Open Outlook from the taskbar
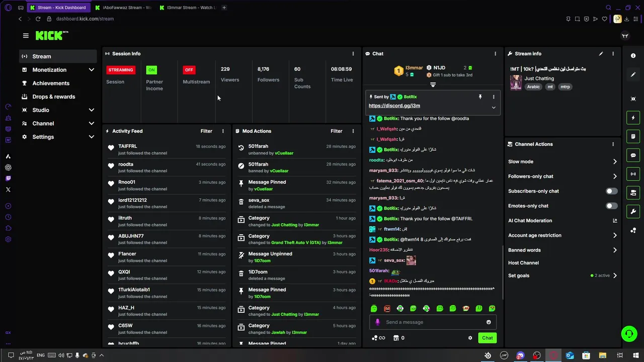 pyautogui.click(x=570, y=355)
